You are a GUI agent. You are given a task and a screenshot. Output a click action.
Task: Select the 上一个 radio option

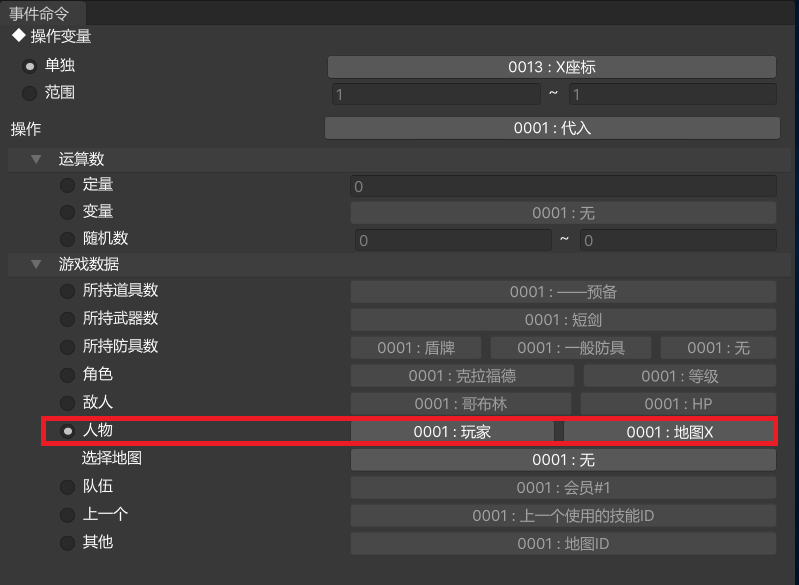tap(67, 515)
